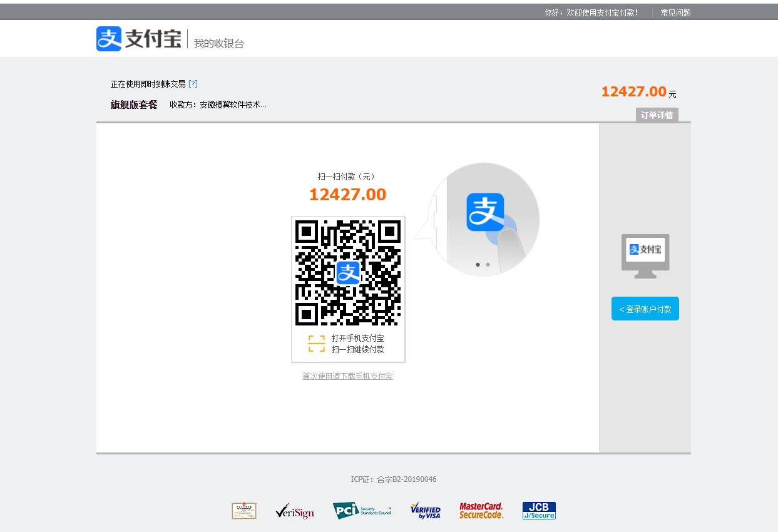Open the JCB J/Secure badge
This screenshot has height=532, width=778.
tap(539, 511)
